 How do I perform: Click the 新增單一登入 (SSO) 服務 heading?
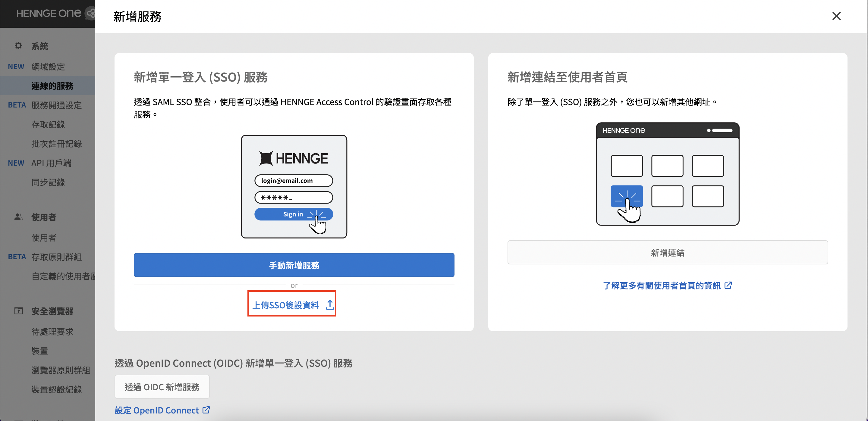pos(200,77)
